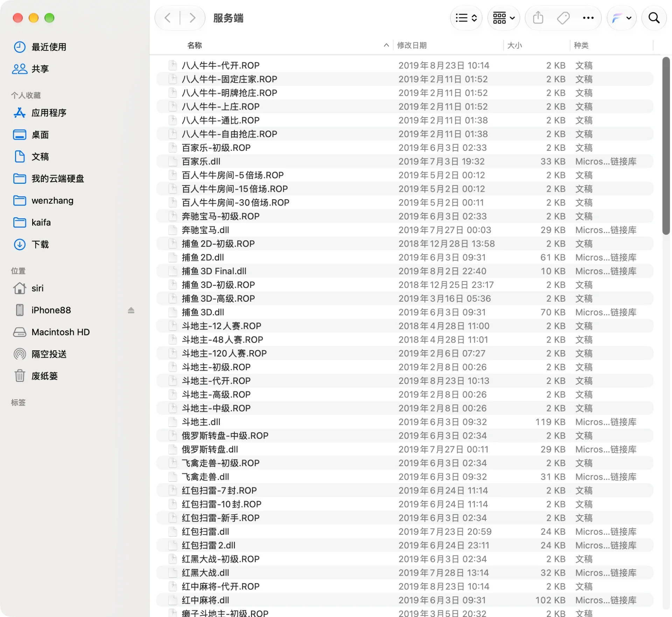Click the vertical scrollbar thumb
This screenshot has width=672, height=617.
(x=666, y=146)
